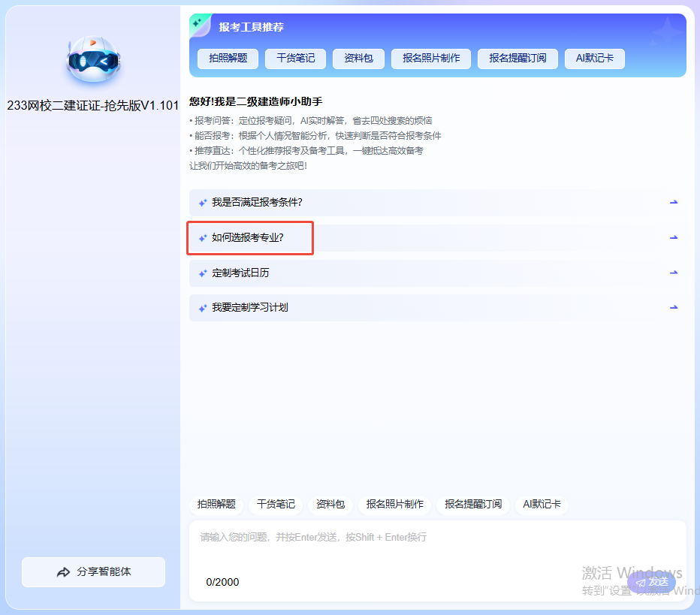700x615 pixels.
Task: Open 报名照片制作 in the top banner
Action: 431,59
